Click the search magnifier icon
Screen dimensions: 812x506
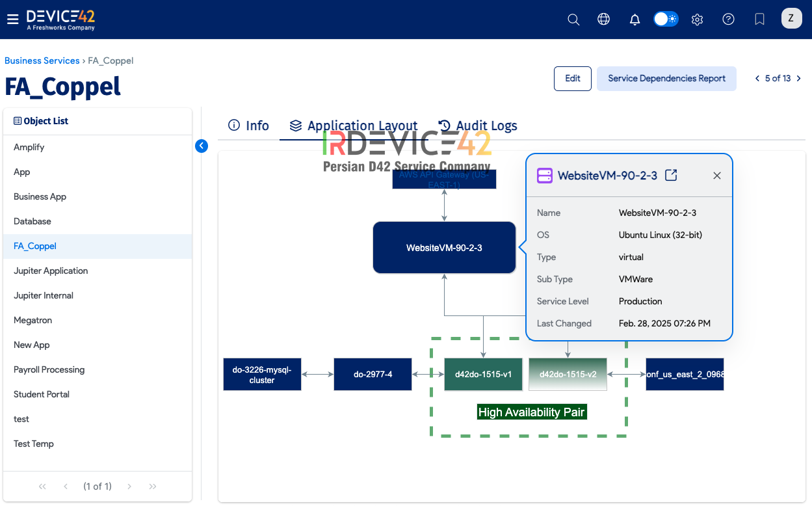coord(573,20)
